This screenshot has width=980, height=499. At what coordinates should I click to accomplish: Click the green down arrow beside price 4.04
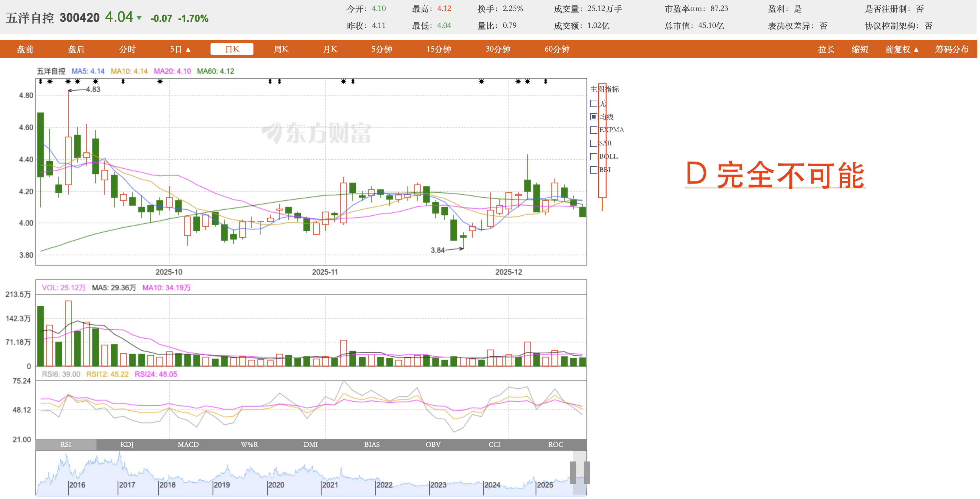point(139,18)
